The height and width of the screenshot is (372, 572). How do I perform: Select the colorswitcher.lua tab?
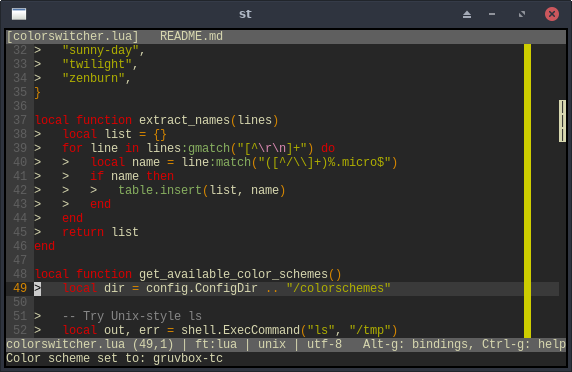[x=72, y=36]
